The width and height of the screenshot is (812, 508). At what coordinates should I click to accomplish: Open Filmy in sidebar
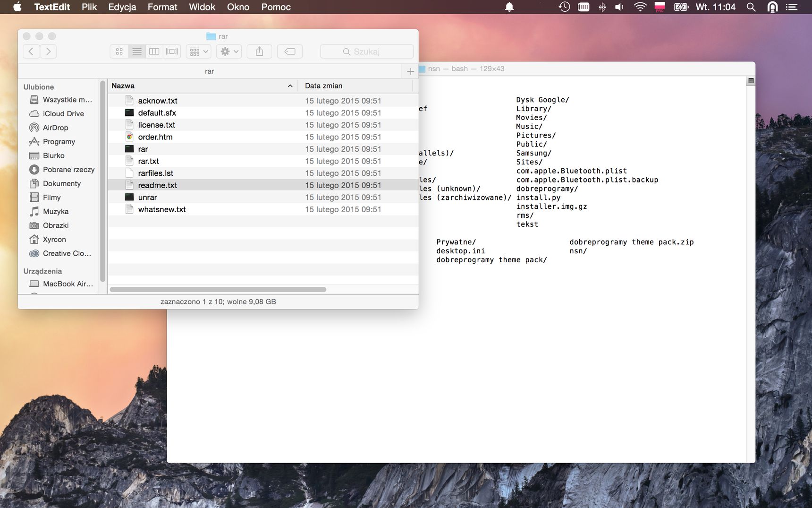45,198
